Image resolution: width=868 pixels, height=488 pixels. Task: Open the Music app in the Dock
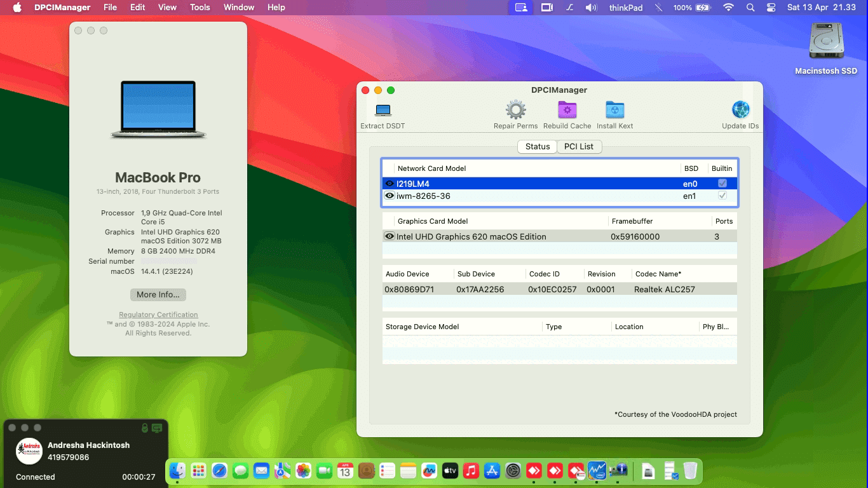coord(471,471)
